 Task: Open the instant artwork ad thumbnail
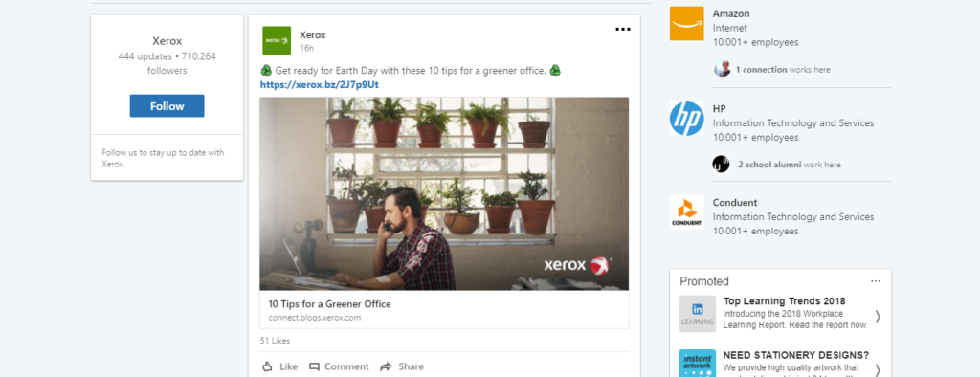(698, 364)
